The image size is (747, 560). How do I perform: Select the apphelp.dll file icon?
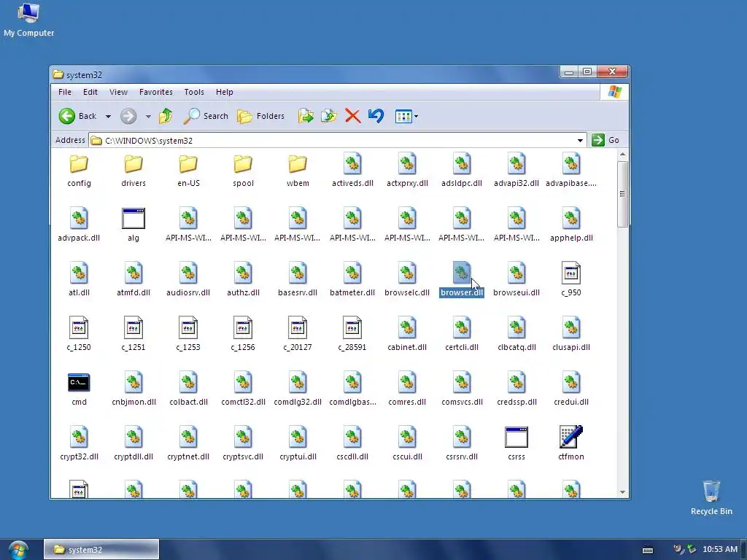pyautogui.click(x=571, y=219)
